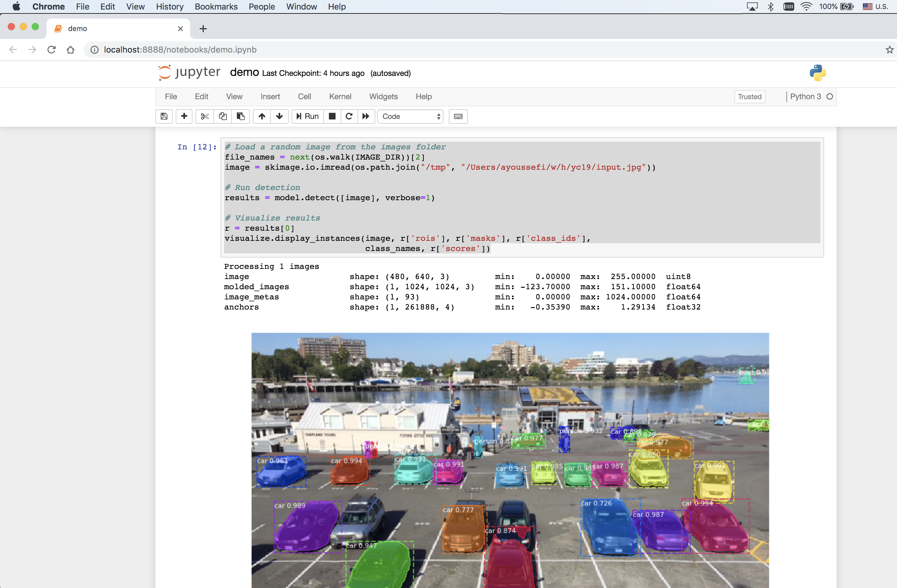
Task: Expand the Code cell type dropdown
Action: [410, 116]
